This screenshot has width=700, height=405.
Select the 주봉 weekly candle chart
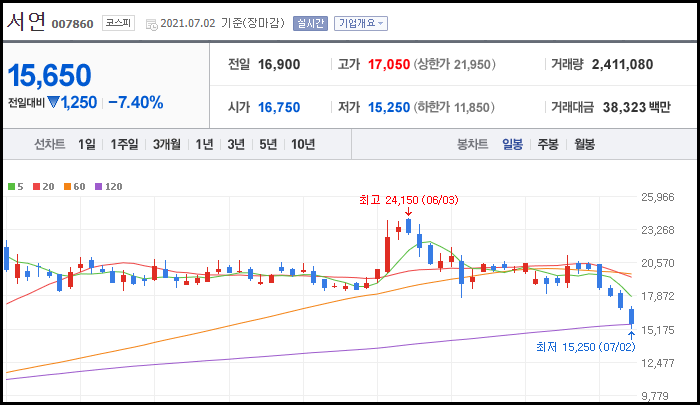548,144
